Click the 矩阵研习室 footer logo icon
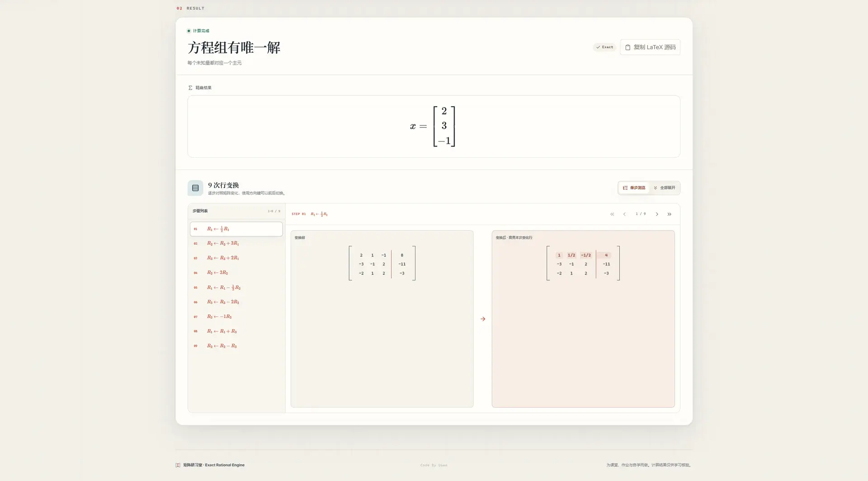The width and height of the screenshot is (868, 481). click(178, 465)
